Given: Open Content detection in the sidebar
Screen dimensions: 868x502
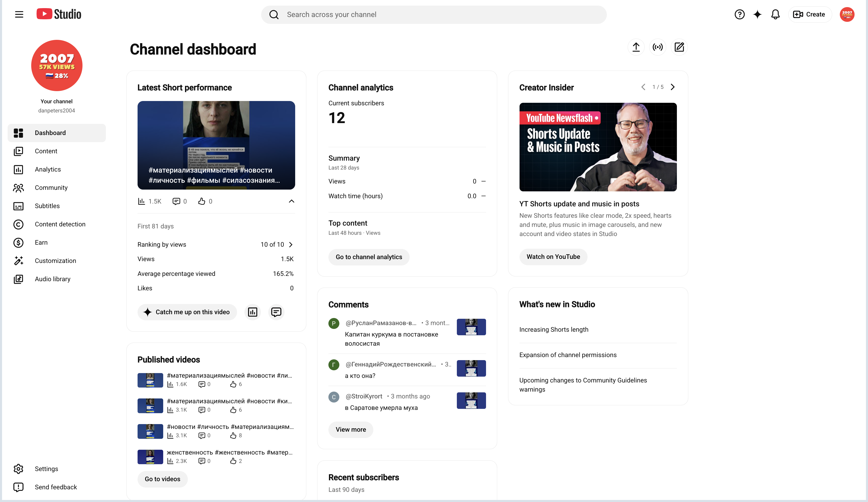Looking at the screenshot, I should tap(57, 224).
